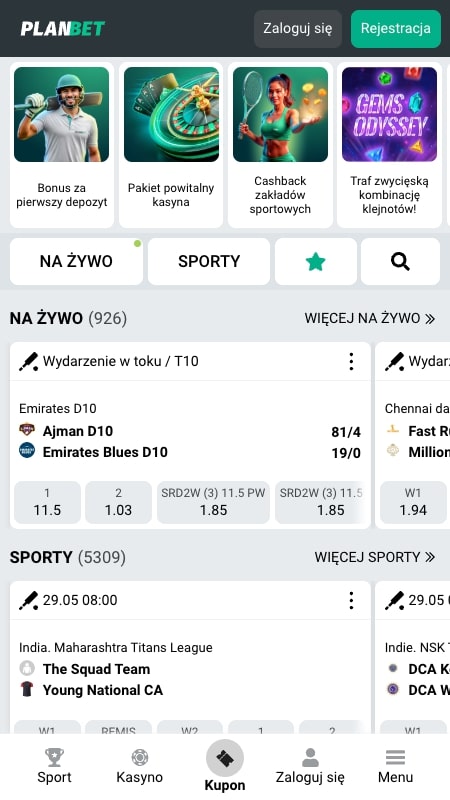Screen dimensions: 450x800
Task: Open three-dot options for The Squad Team match
Action: point(351,601)
